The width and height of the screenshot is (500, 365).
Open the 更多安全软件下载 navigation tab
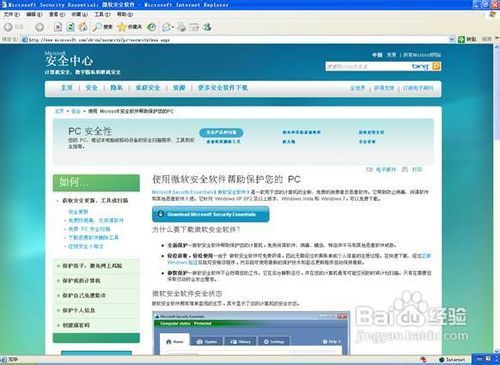pyautogui.click(x=223, y=88)
